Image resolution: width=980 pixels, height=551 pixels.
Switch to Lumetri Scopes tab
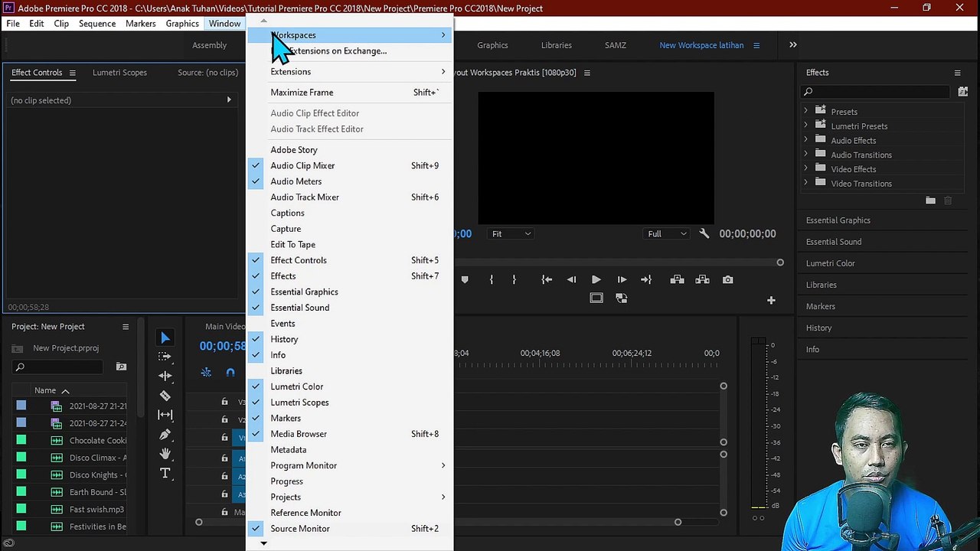tap(119, 73)
